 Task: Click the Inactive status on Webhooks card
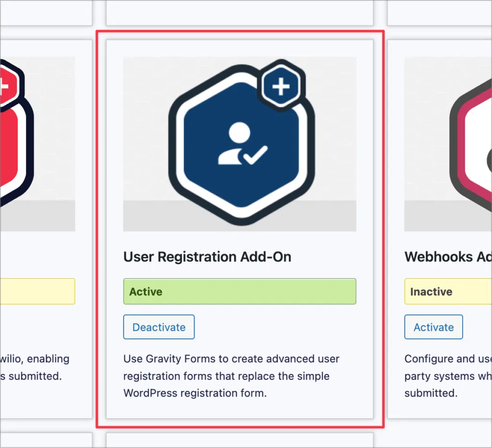[448, 291]
